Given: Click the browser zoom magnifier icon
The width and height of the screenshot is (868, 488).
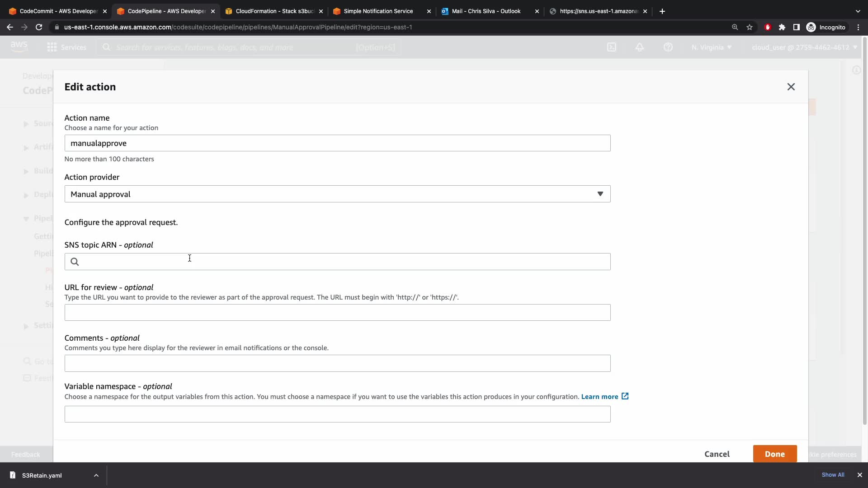Looking at the screenshot, I should click(x=735, y=27).
